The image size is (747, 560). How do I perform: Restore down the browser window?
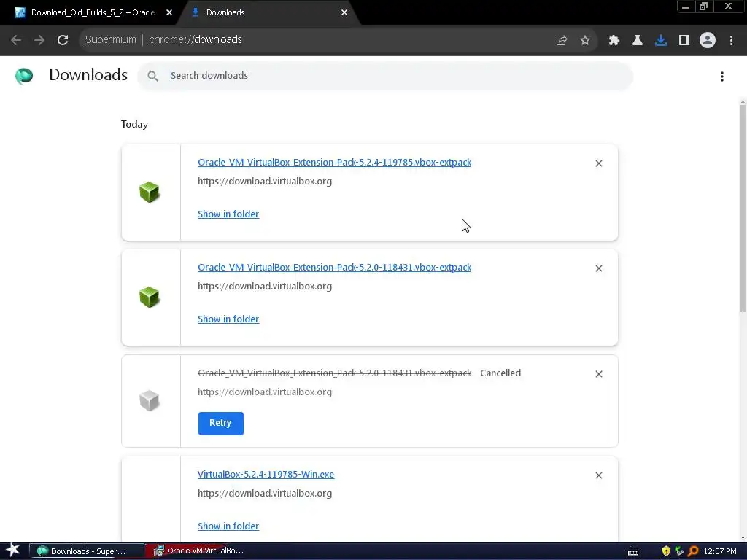(x=704, y=7)
